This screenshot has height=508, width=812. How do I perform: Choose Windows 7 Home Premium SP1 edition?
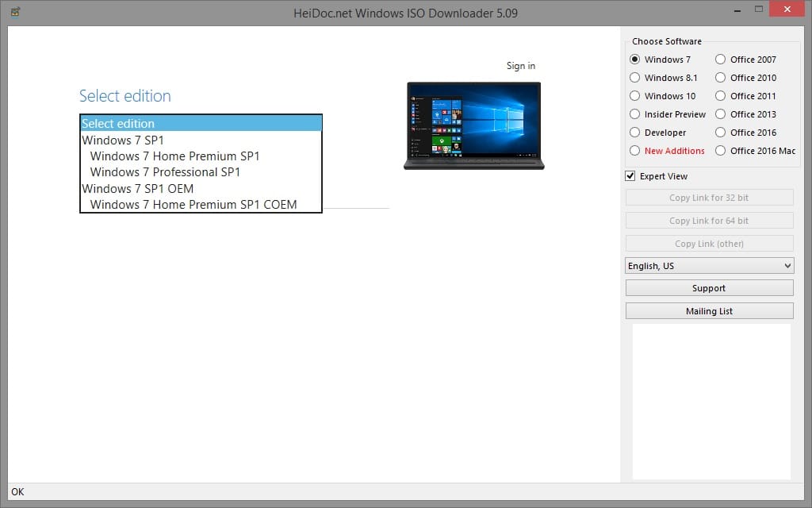tap(201, 156)
